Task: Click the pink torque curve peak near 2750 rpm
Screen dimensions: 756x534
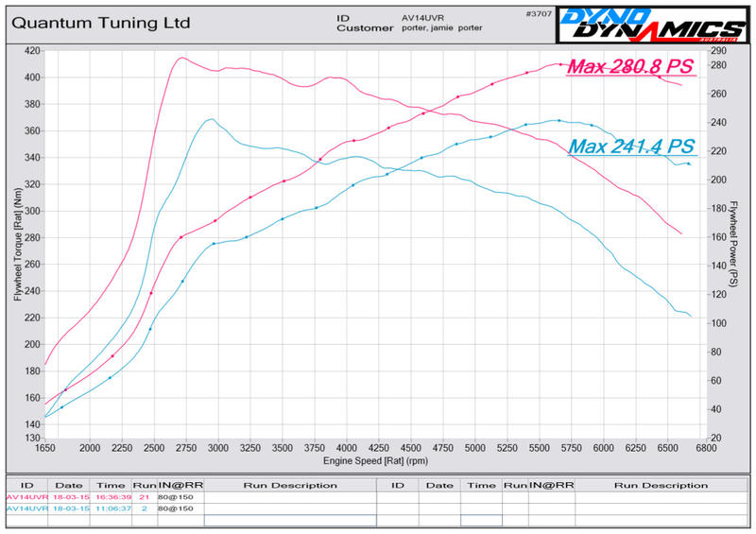Action: 180,58
